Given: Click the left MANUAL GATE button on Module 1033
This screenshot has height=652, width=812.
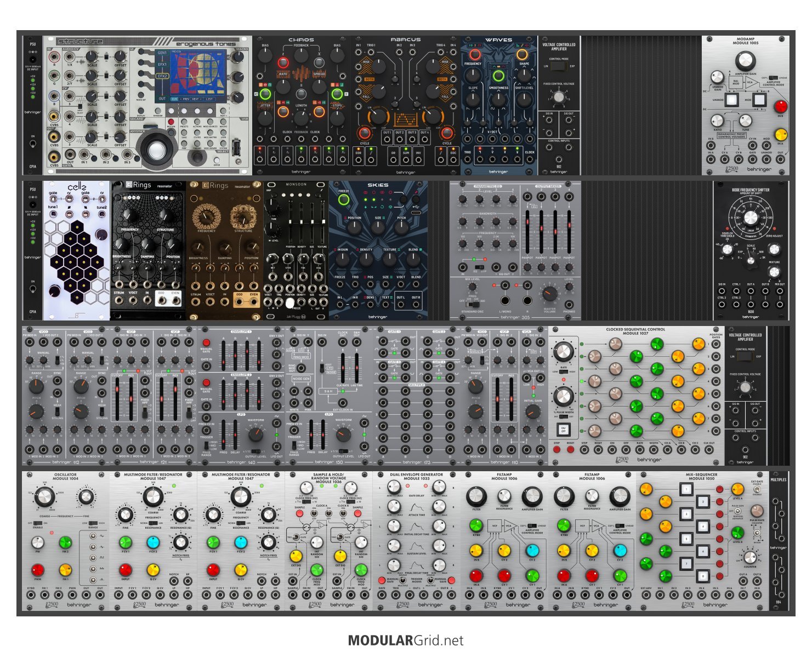Looking at the screenshot, I should coord(382,580).
